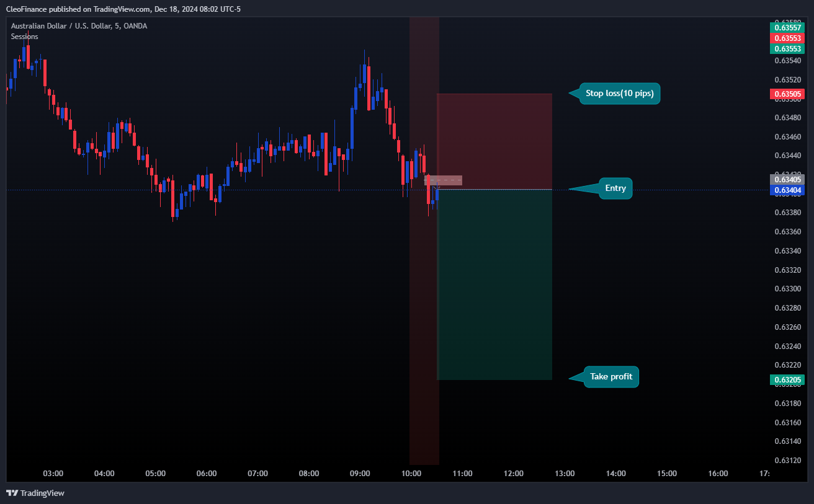Viewport: 814px width, 504px height.
Task: Click the 0.63160 price axis label
Action: (x=787, y=423)
